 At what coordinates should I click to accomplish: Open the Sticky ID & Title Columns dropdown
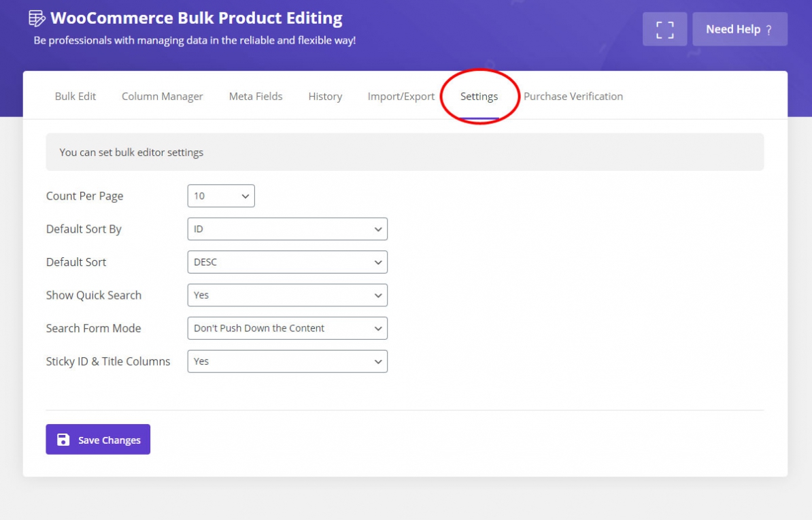(287, 361)
